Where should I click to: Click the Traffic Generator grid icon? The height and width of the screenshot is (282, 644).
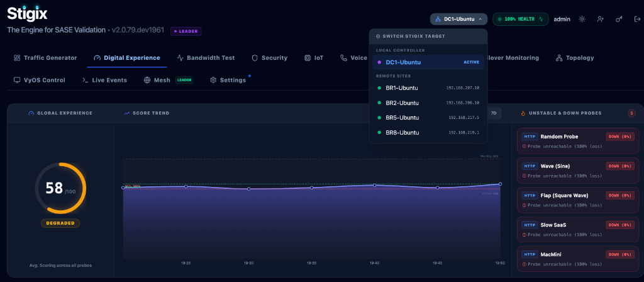(x=17, y=58)
